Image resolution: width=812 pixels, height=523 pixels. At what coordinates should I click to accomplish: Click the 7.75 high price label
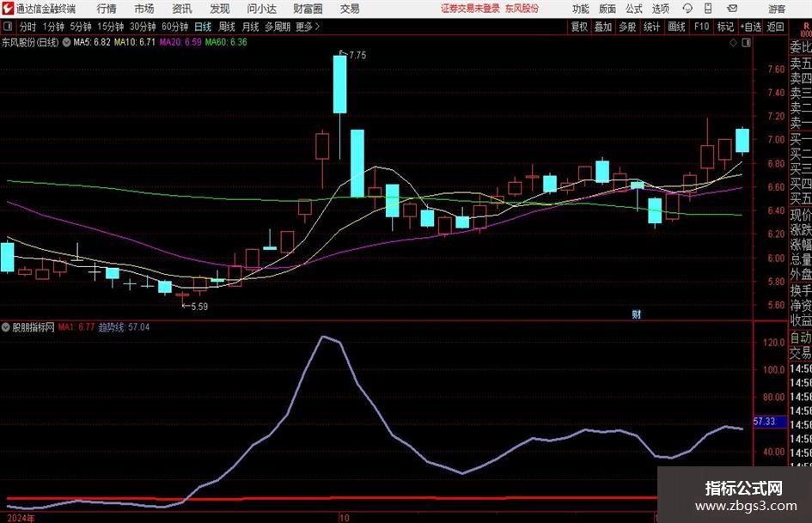pos(357,56)
